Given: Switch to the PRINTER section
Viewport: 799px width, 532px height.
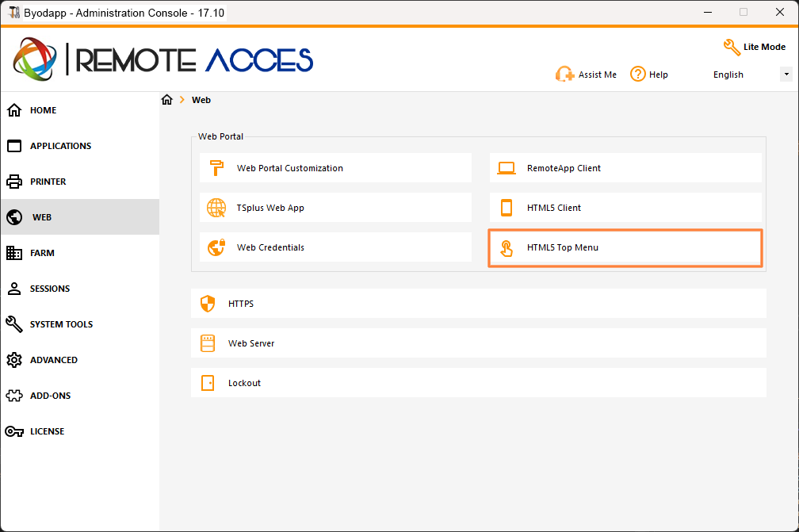Looking at the screenshot, I should click(x=48, y=182).
